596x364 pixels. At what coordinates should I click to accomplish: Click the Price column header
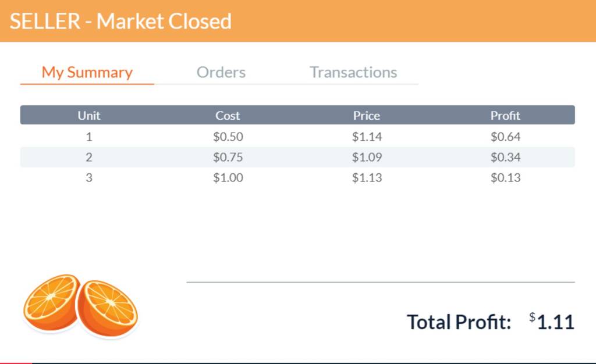[x=367, y=115]
